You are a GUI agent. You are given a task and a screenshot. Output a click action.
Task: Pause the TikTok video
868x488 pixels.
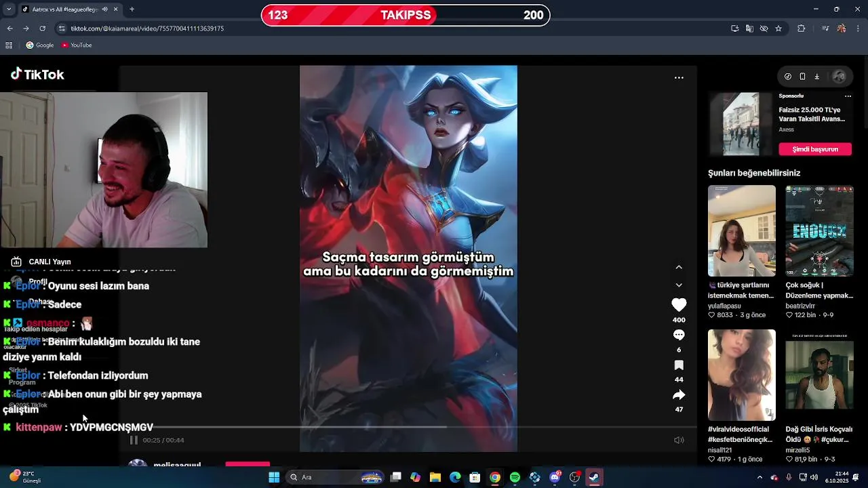point(134,440)
